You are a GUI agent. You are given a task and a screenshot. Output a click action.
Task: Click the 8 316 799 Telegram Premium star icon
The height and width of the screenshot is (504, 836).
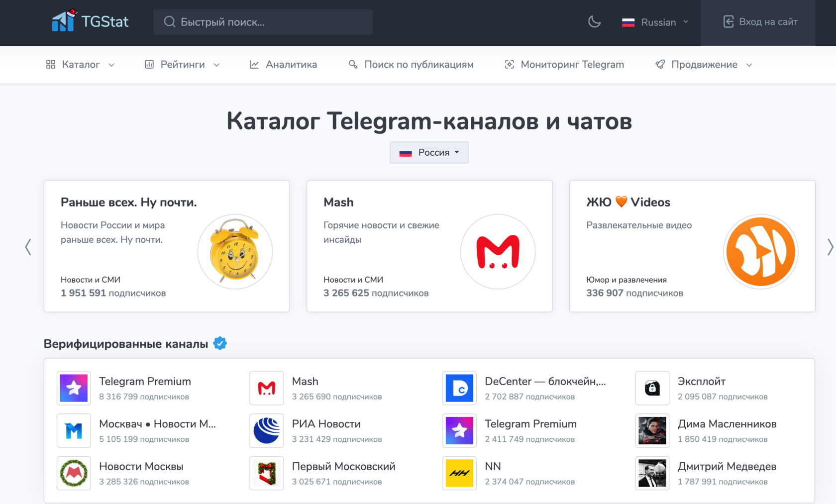(x=74, y=388)
